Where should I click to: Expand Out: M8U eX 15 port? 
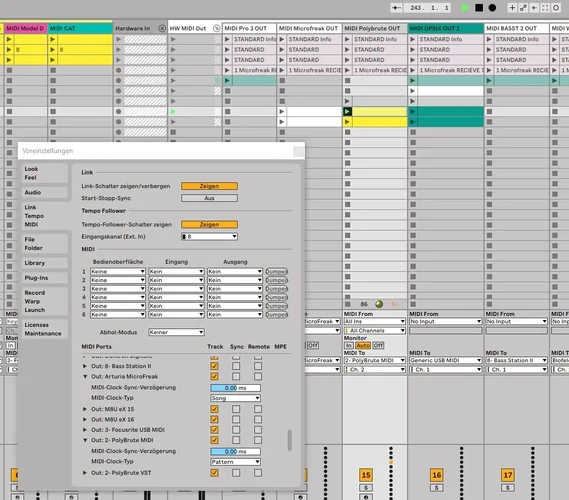pyautogui.click(x=85, y=409)
